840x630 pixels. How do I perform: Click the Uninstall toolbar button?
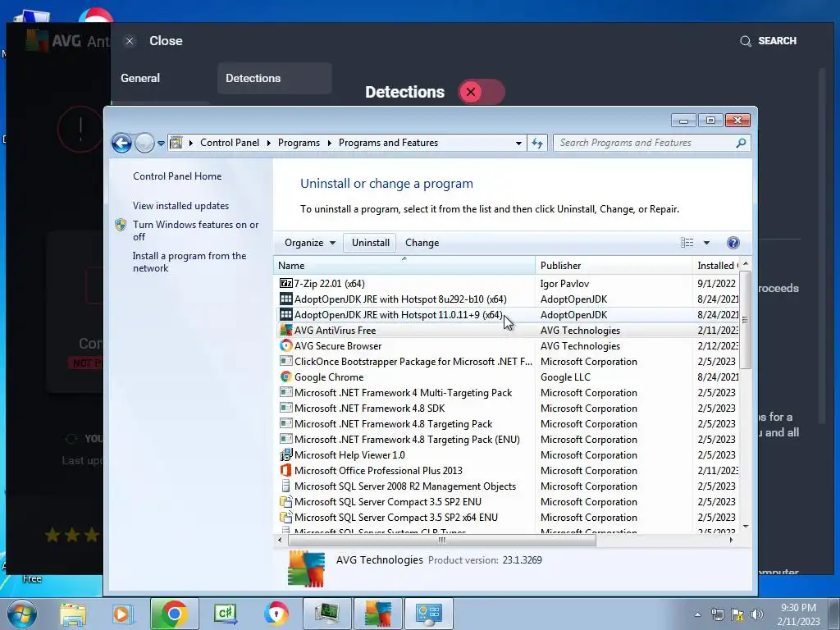pos(370,243)
